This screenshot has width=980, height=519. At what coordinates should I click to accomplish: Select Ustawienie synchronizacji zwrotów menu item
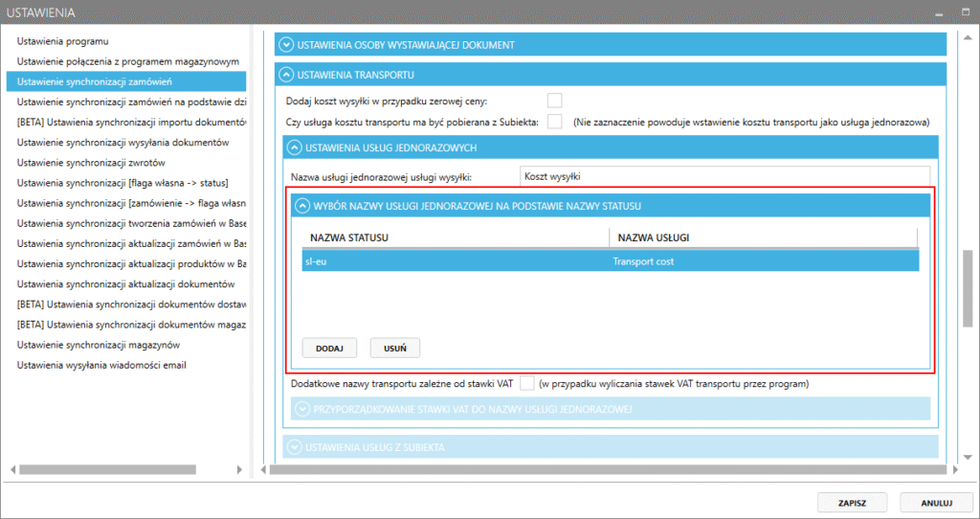point(91,163)
